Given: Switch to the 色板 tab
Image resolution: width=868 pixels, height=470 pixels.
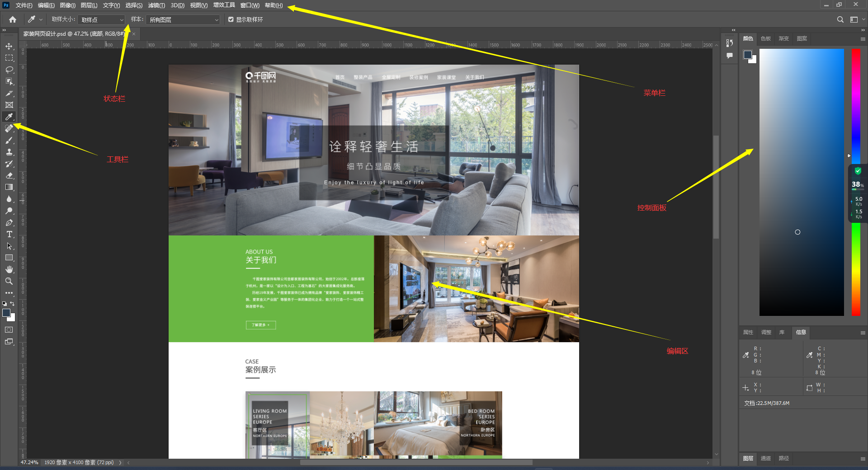Looking at the screenshot, I should tap(765, 38).
